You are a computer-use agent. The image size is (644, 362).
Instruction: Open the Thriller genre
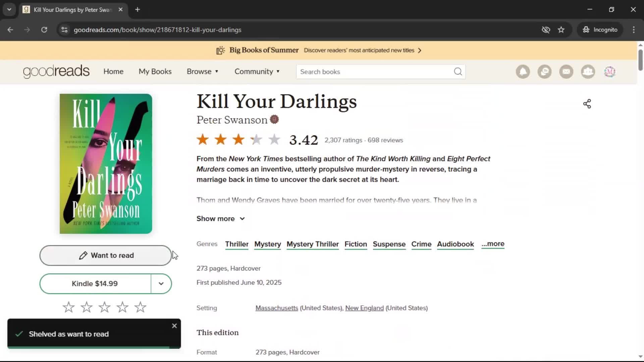(237, 244)
